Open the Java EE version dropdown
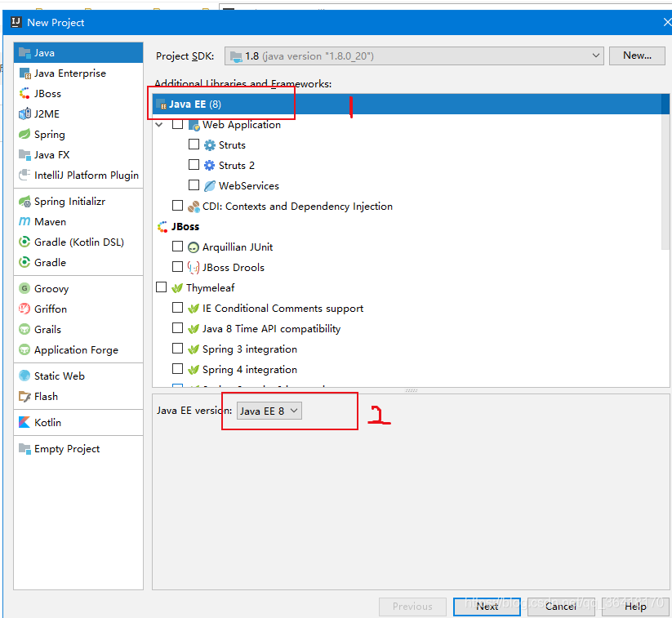The height and width of the screenshot is (618, 672). (269, 411)
